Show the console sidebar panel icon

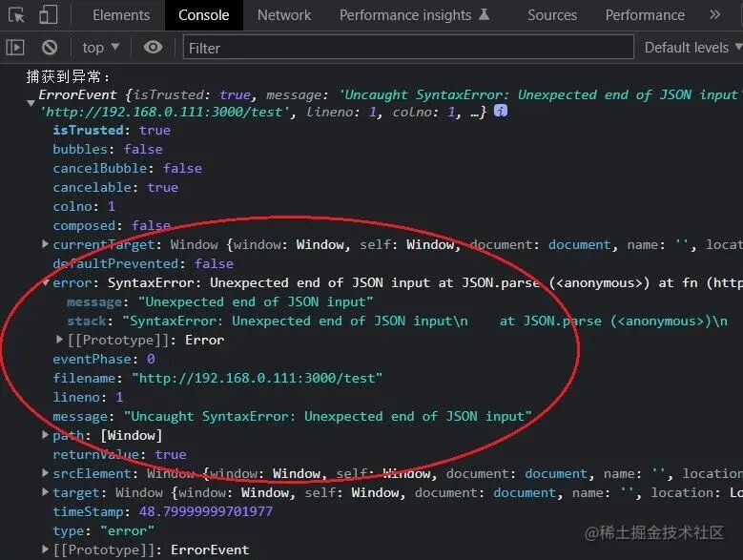point(15,48)
